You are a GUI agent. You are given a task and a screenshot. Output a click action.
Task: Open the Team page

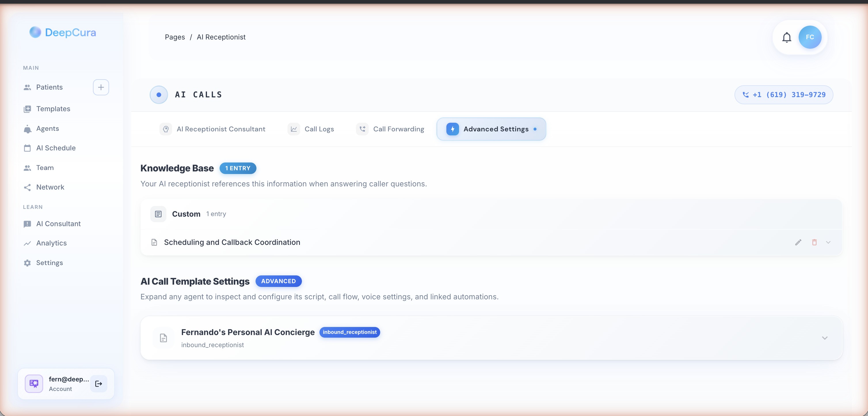(x=45, y=168)
